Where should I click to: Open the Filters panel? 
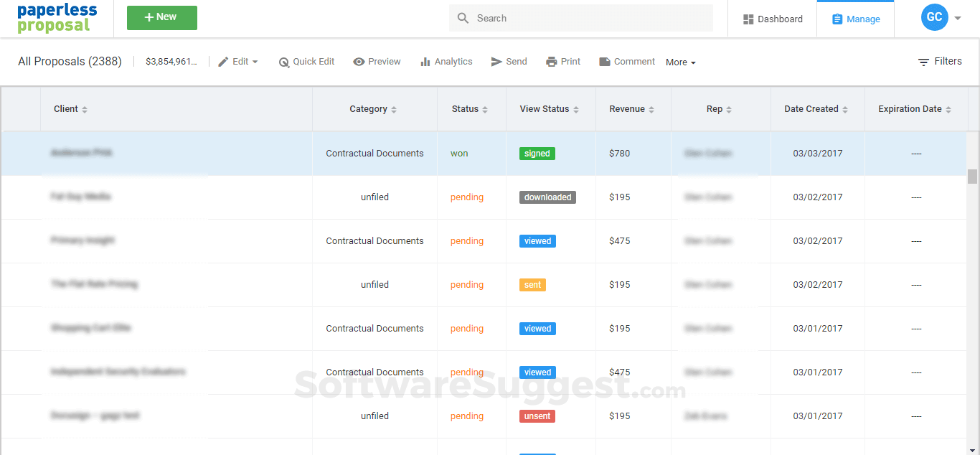pyautogui.click(x=940, y=62)
